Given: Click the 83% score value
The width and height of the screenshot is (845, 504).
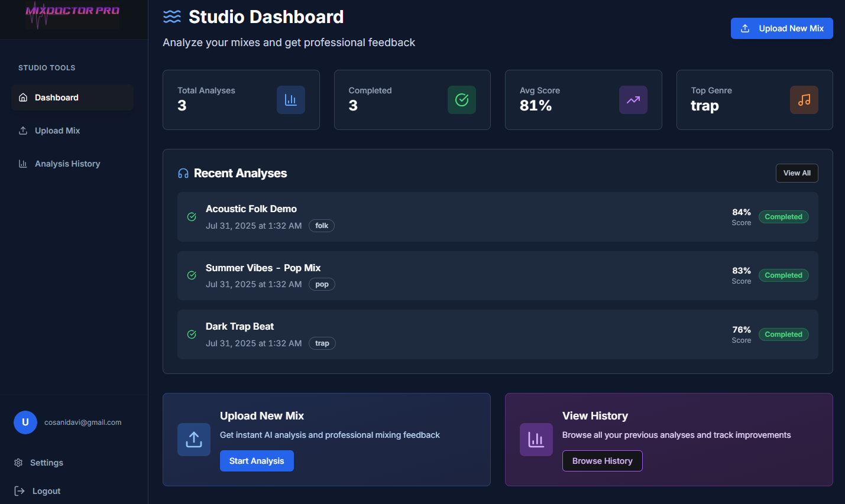Looking at the screenshot, I should pyautogui.click(x=742, y=271).
